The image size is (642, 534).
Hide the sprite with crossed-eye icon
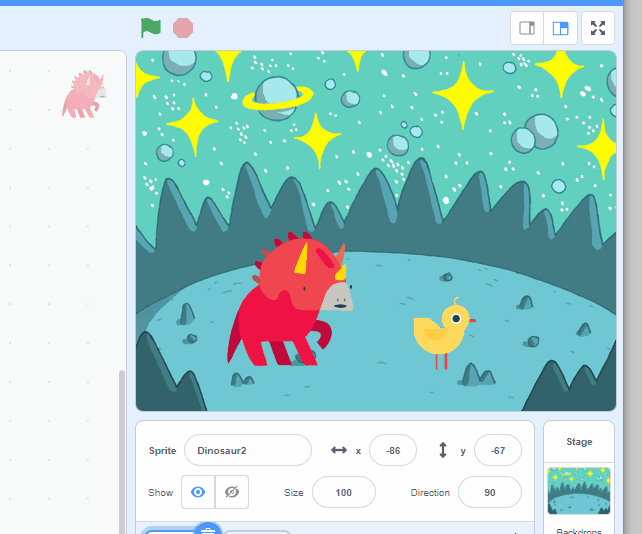click(232, 492)
